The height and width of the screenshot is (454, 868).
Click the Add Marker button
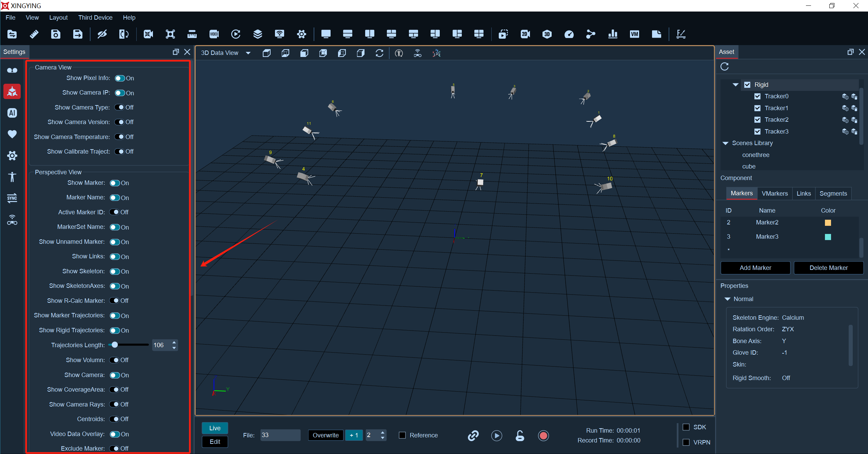pos(755,268)
